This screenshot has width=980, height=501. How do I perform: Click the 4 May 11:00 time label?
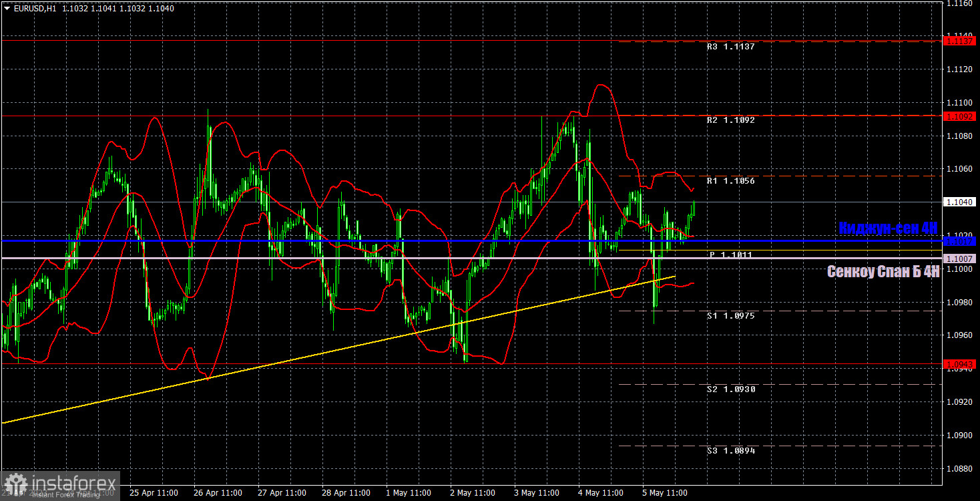tap(602, 493)
